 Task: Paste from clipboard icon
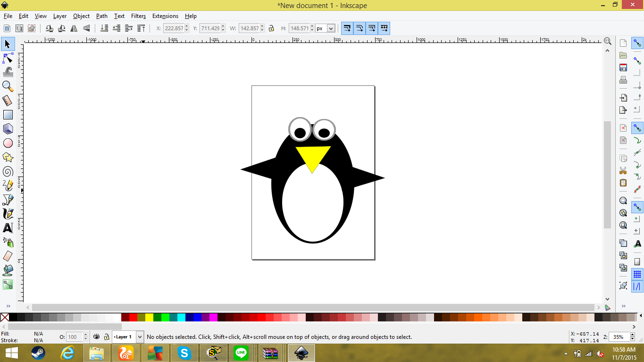coord(623,183)
